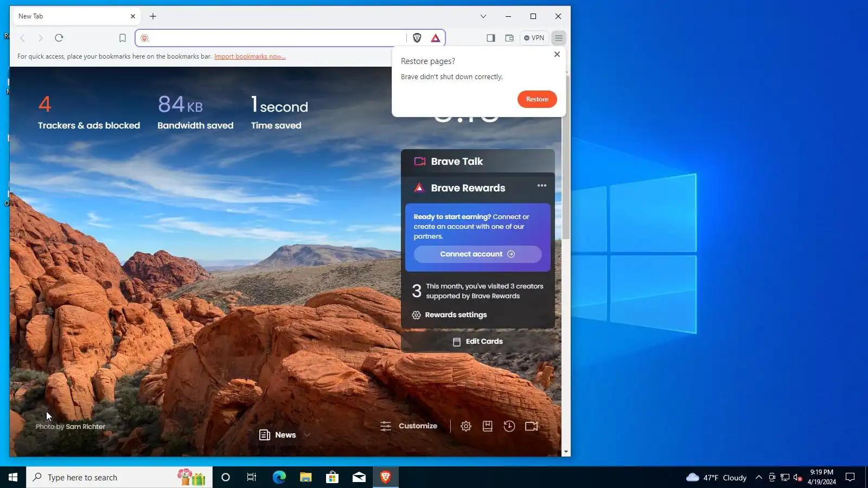This screenshot has width=868, height=488.
Task: Click the Rewards settings gear icon
Action: (416, 315)
